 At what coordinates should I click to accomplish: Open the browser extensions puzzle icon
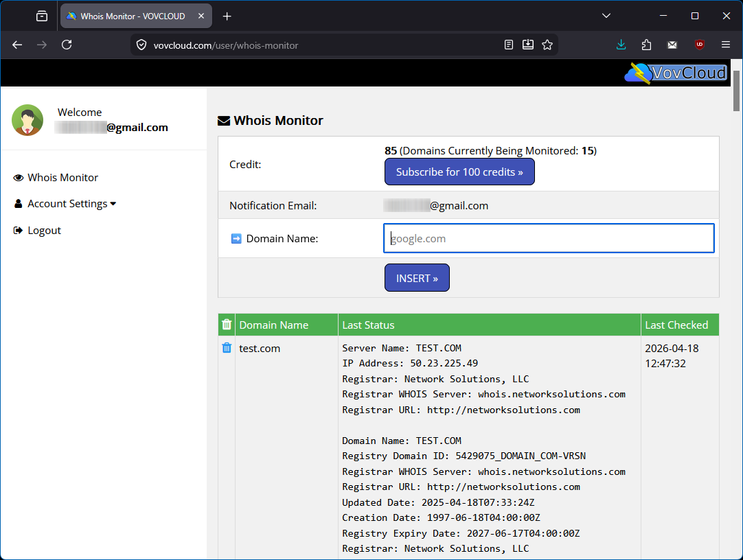(646, 45)
